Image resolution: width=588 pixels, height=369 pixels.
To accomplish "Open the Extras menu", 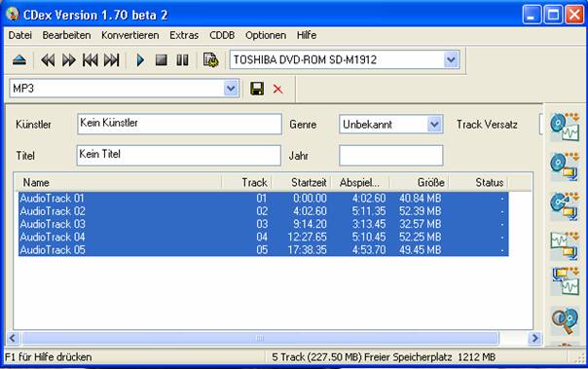I will [x=184, y=35].
